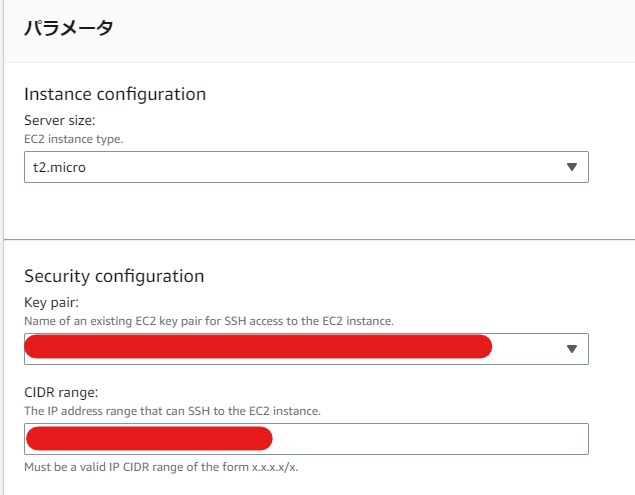Viewport: 635px width, 495px height.
Task: Click the redacted CIDR range value
Action: pyautogui.click(x=149, y=438)
